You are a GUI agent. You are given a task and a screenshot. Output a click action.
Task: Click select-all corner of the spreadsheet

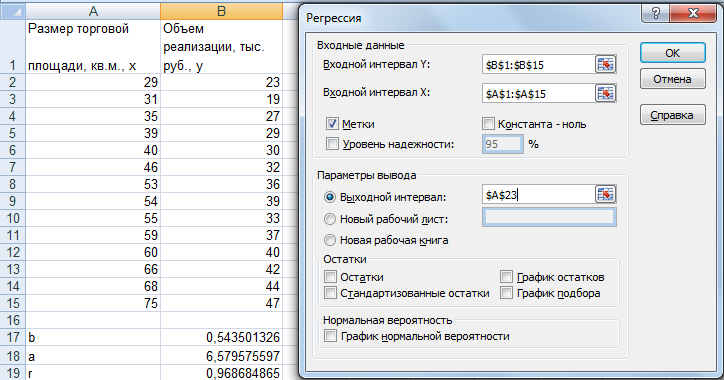click(x=12, y=11)
